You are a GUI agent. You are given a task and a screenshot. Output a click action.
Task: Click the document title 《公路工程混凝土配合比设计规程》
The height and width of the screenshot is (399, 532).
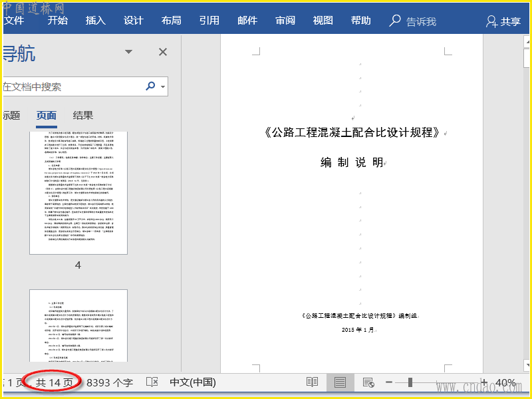click(352, 132)
